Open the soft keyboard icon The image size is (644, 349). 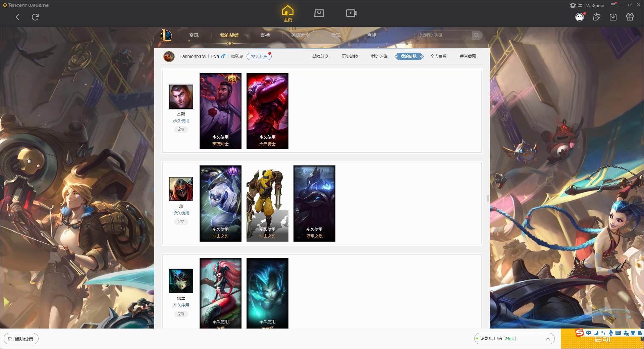[x=618, y=333]
